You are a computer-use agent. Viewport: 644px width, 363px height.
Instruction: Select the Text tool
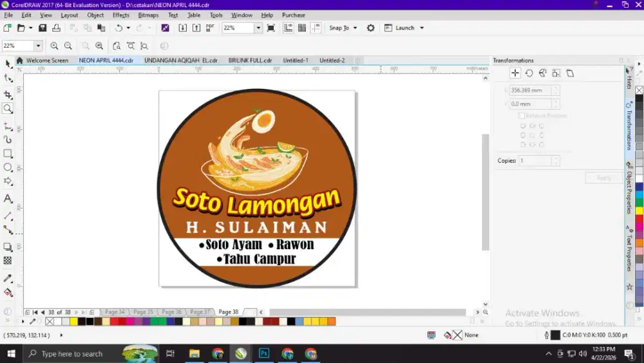point(8,199)
